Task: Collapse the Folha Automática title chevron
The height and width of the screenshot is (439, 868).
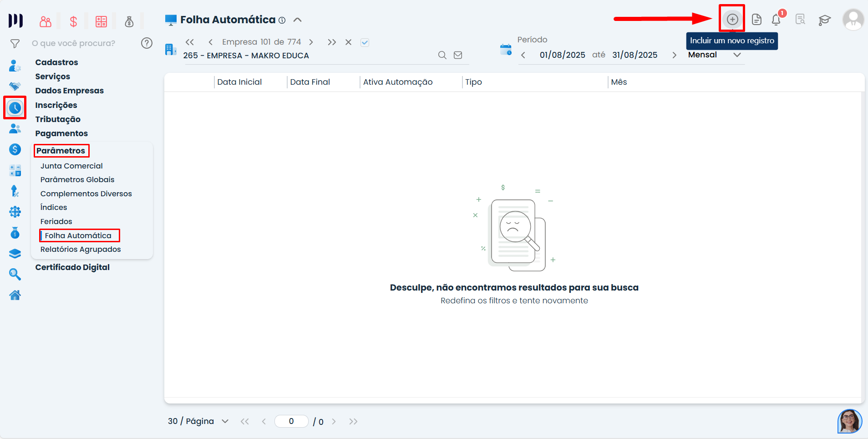Action: 298,20
